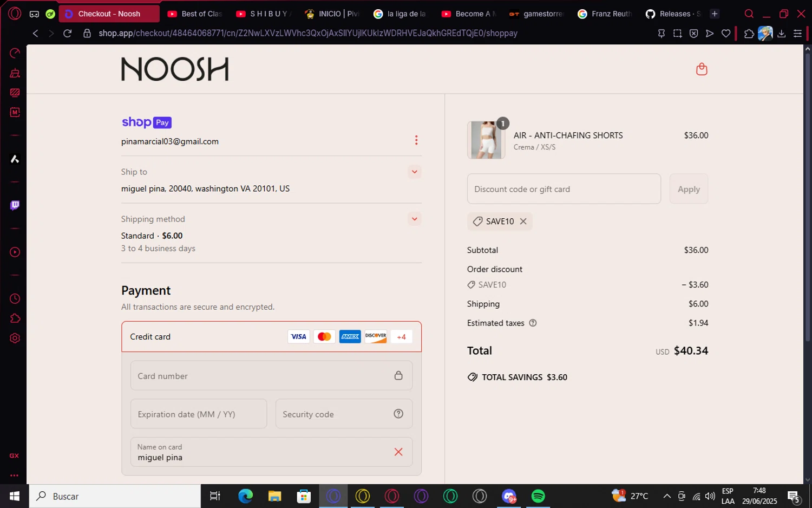Go back to the previous page

(x=35, y=34)
